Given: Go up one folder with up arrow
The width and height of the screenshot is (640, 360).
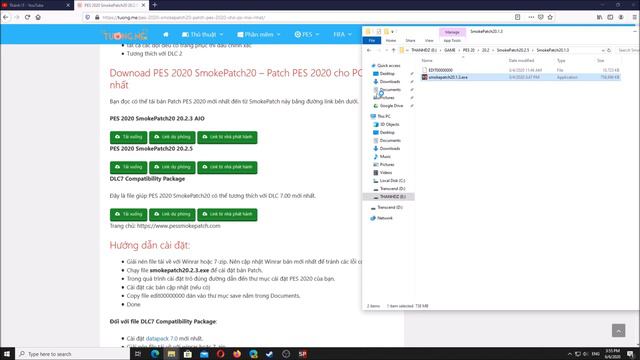Looking at the screenshot, I should click(x=393, y=50).
